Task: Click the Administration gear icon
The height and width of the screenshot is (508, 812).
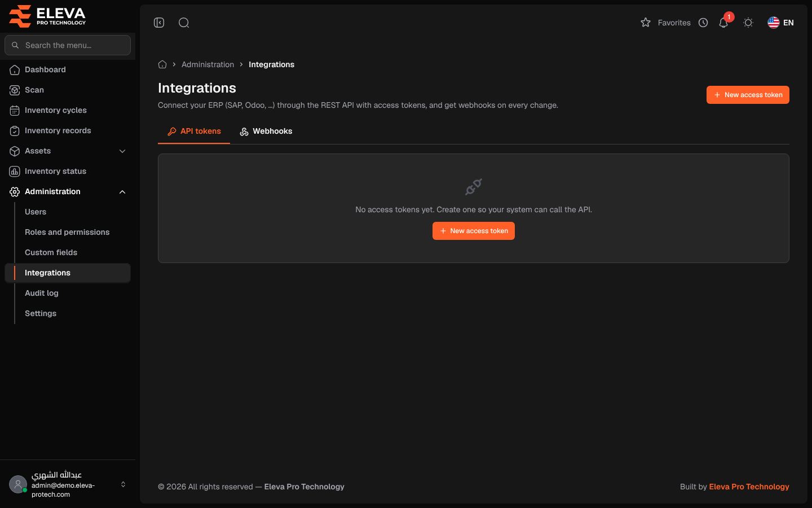Action: (x=15, y=191)
